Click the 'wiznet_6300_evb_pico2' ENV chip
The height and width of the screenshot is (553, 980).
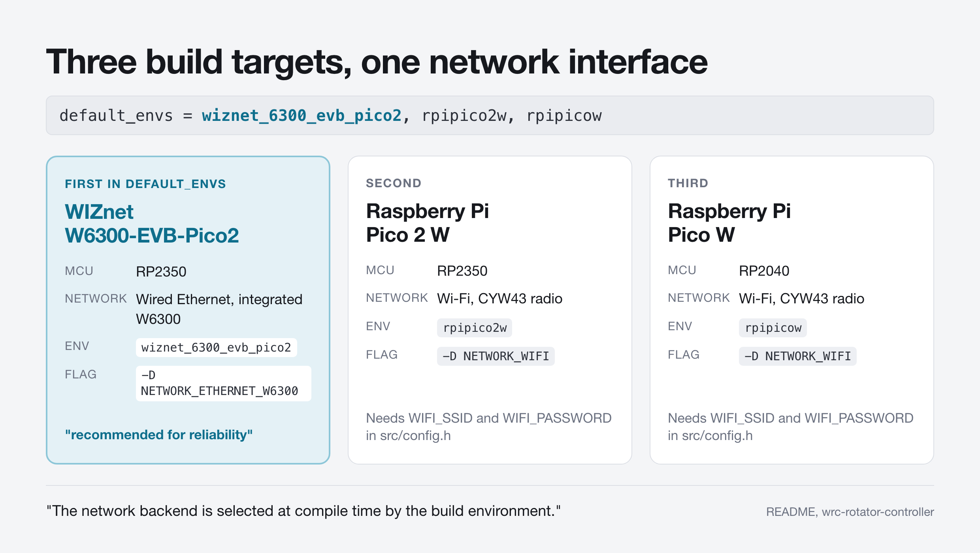(216, 348)
